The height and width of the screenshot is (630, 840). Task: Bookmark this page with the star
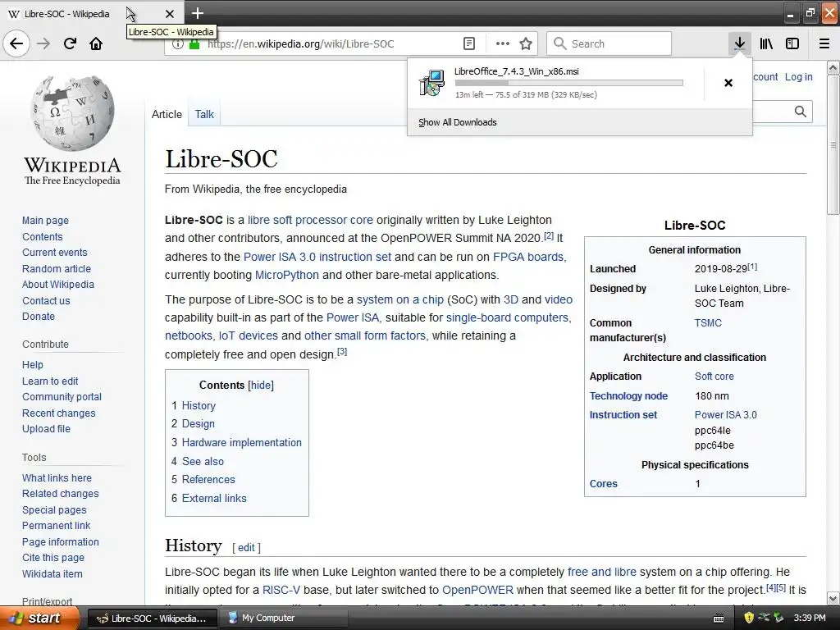pos(526,43)
